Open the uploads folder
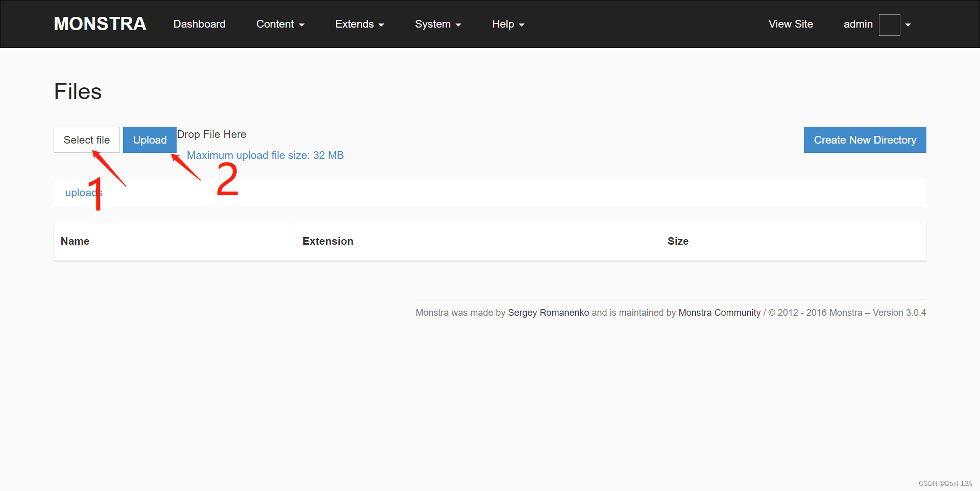 pos(83,193)
